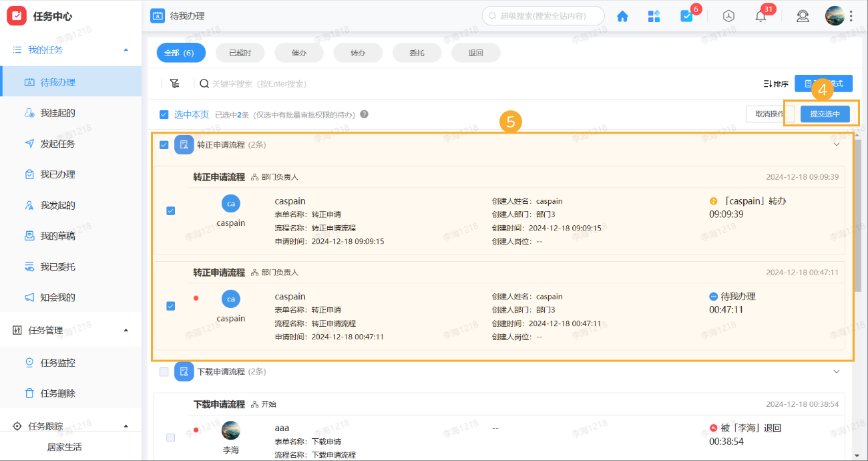The width and height of the screenshot is (868, 461).
Task: Select the 委托 filter tab
Action: coord(417,52)
